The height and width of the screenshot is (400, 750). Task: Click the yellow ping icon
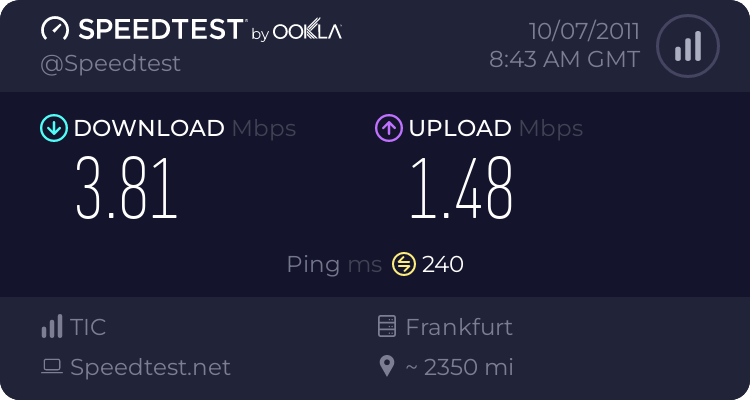[404, 264]
